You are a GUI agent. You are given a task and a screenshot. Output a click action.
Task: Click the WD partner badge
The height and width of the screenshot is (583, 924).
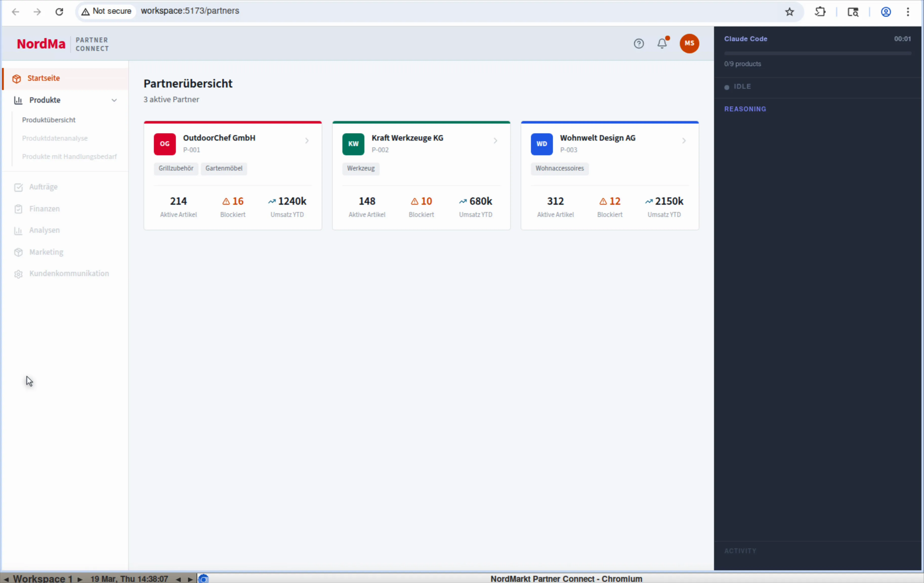pos(541,144)
